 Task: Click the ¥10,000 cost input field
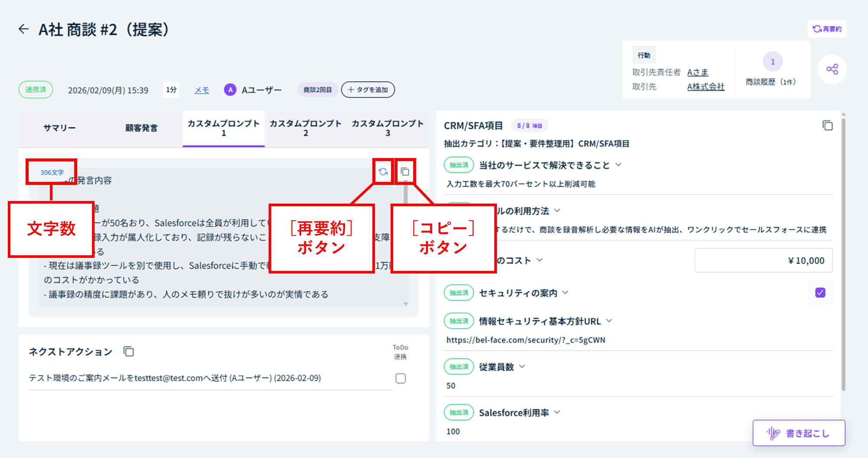(x=763, y=260)
